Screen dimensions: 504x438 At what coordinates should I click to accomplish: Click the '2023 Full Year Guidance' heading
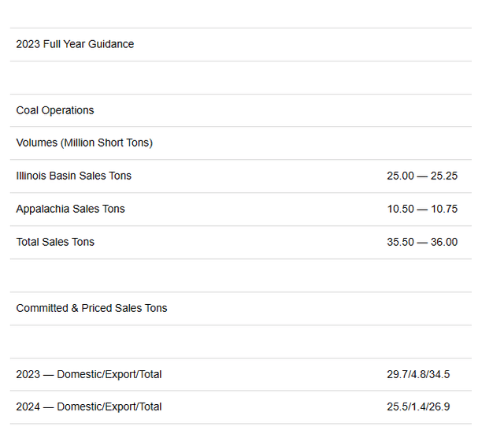(x=75, y=44)
